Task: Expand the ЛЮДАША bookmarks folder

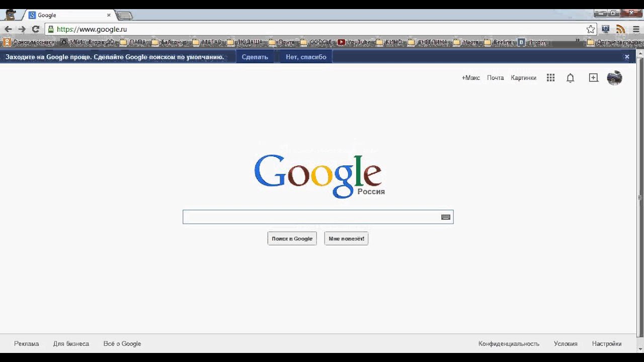Action: [x=246, y=42]
